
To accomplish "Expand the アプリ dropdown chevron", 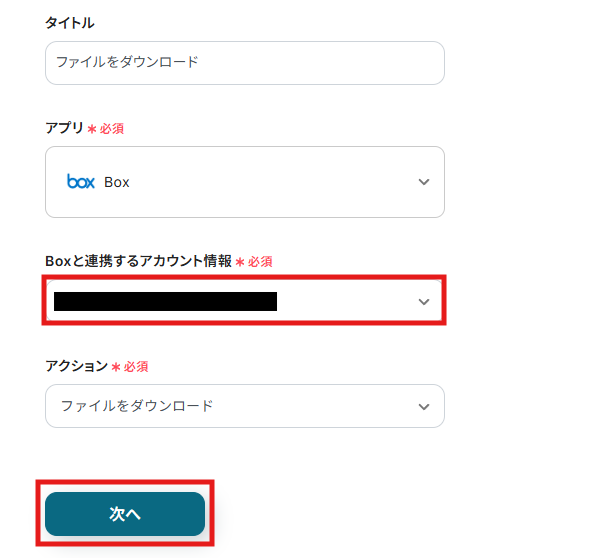I will [x=424, y=182].
